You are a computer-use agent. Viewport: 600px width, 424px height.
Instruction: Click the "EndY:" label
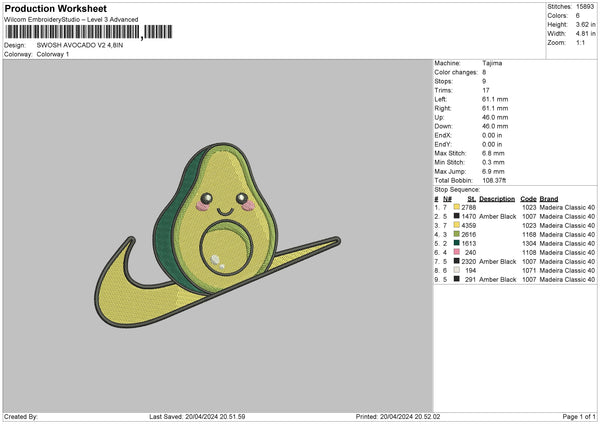(x=443, y=144)
